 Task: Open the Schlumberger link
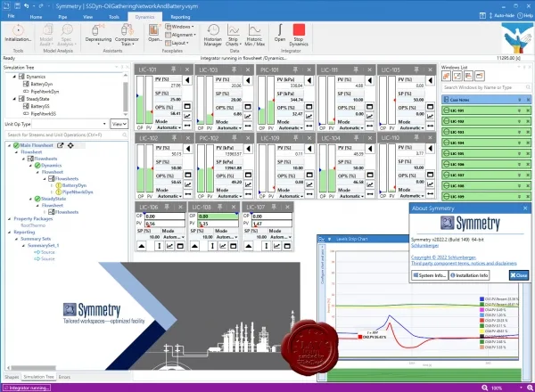tap(424, 245)
